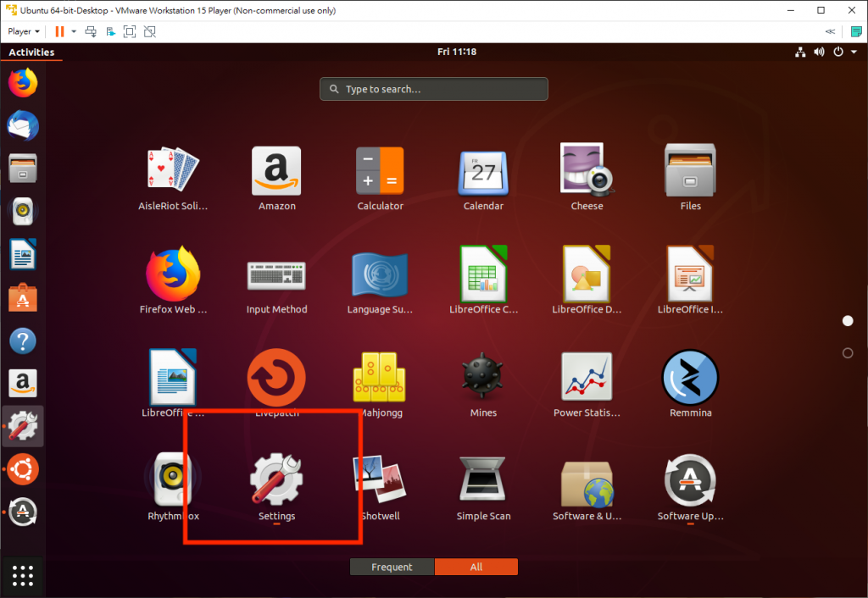Click the volume icon in top bar

[820, 52]
